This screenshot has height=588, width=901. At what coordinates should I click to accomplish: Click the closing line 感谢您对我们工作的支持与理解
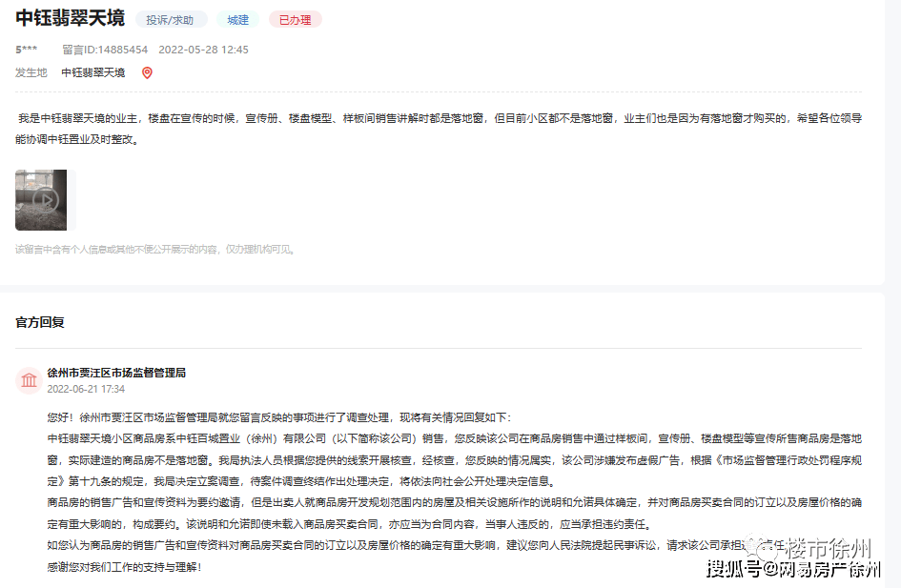(x=125, y=567)
